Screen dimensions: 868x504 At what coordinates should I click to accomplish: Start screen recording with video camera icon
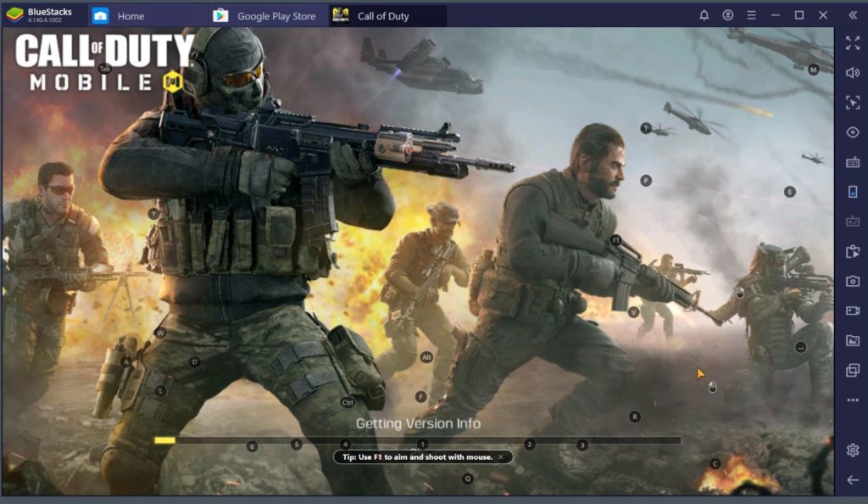[x=853, y=311]
